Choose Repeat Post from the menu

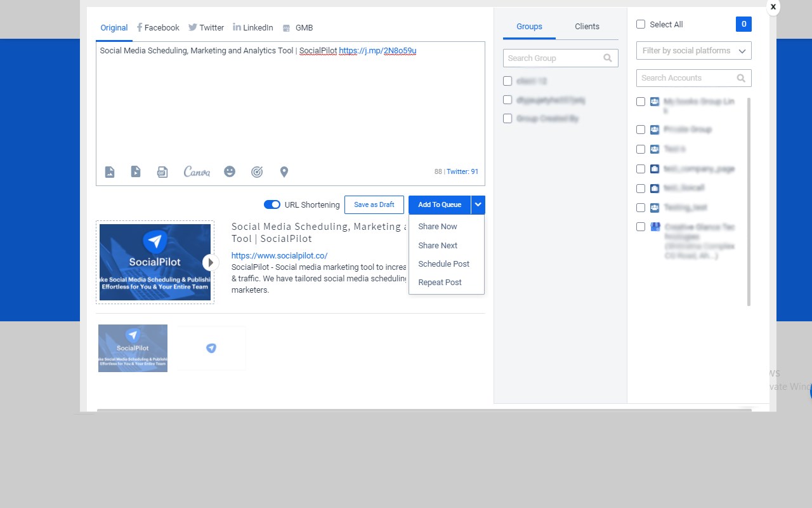coord(440,283)
